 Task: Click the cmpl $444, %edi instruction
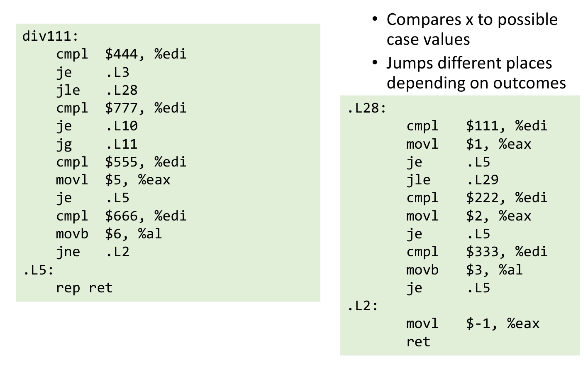[121, 54]
